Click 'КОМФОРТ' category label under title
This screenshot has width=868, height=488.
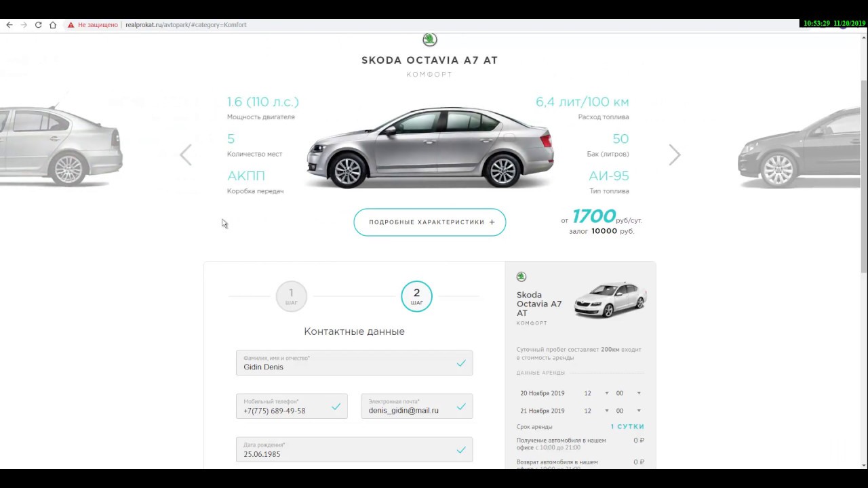[430, 75]
